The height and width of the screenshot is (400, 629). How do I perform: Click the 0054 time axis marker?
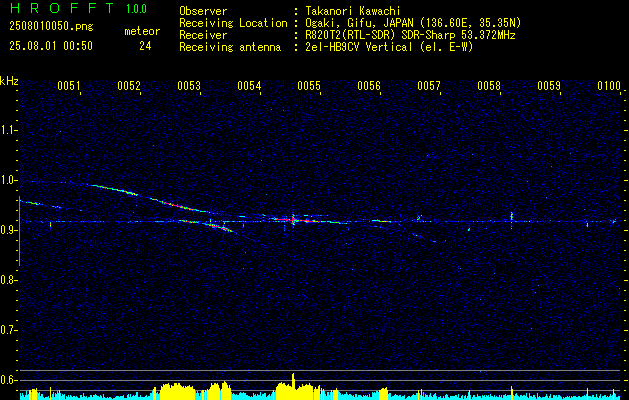tap(249, 86)
